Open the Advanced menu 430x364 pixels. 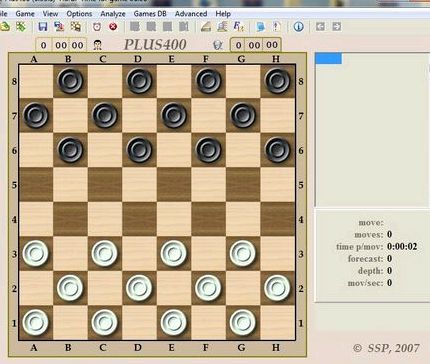[x=191, y=14]
